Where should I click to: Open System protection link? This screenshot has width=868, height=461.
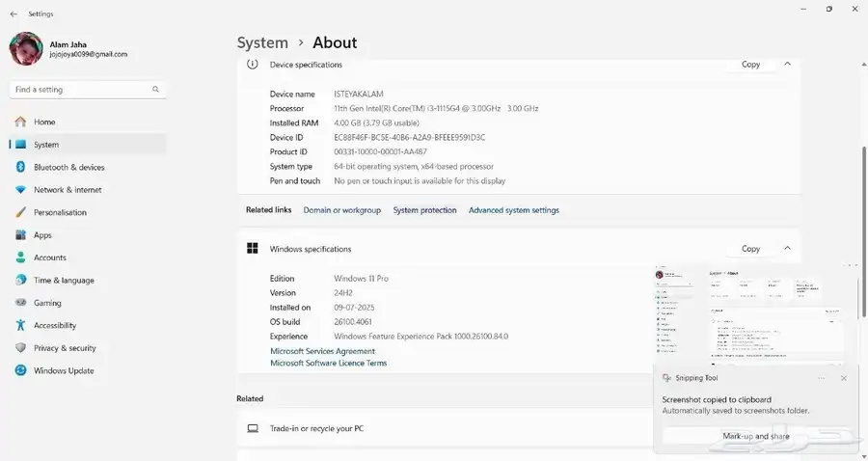424,210
